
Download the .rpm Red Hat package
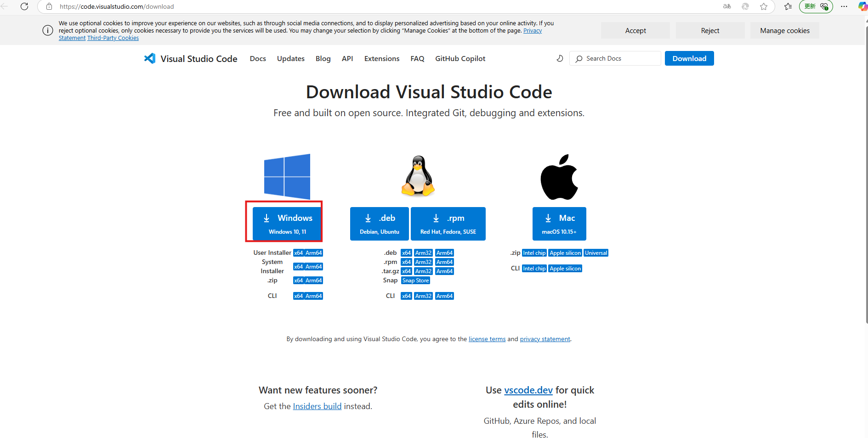[x=448, y=224]
